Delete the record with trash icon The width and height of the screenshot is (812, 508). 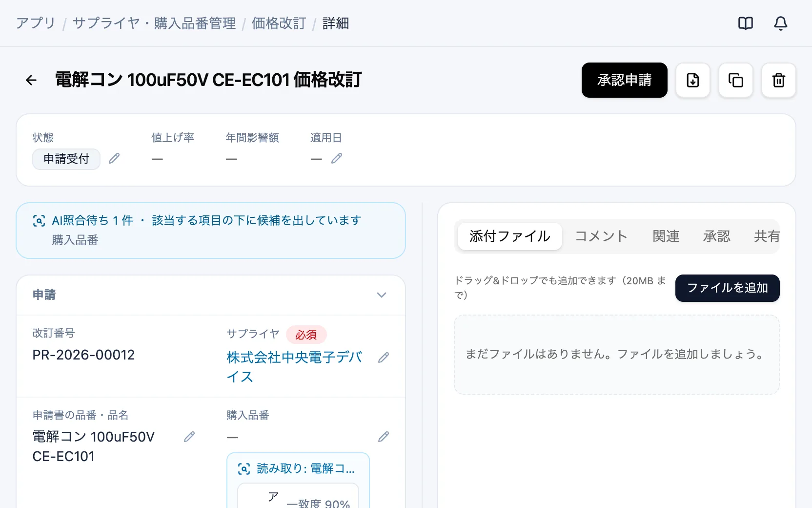[x=778, y=80]
